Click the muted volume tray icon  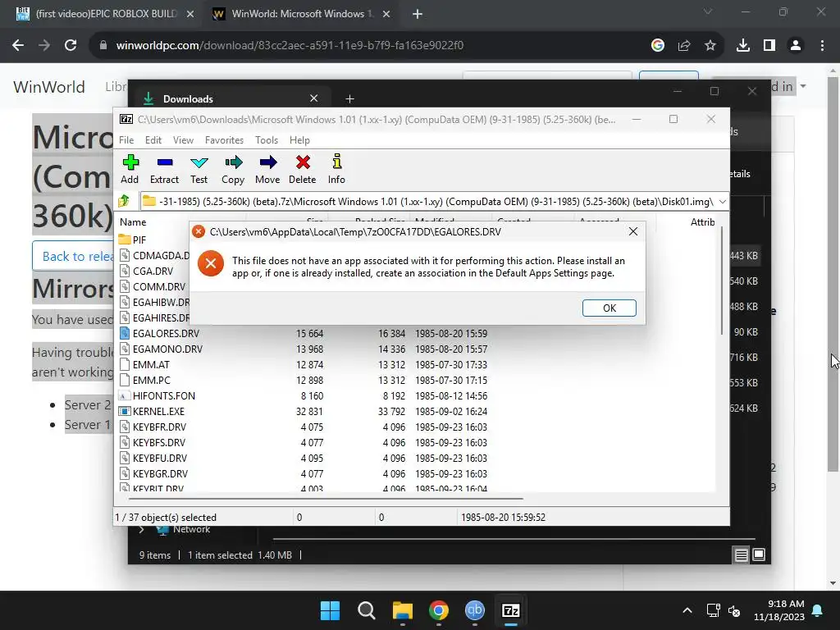tap(734, 610)
